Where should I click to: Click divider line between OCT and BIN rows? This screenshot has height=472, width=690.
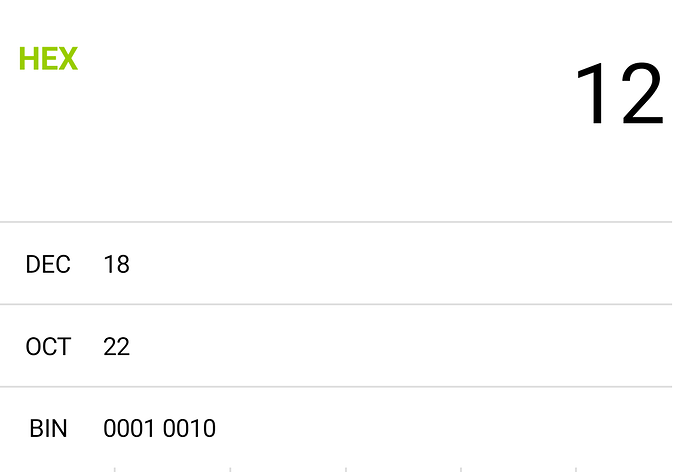point(336,387)
